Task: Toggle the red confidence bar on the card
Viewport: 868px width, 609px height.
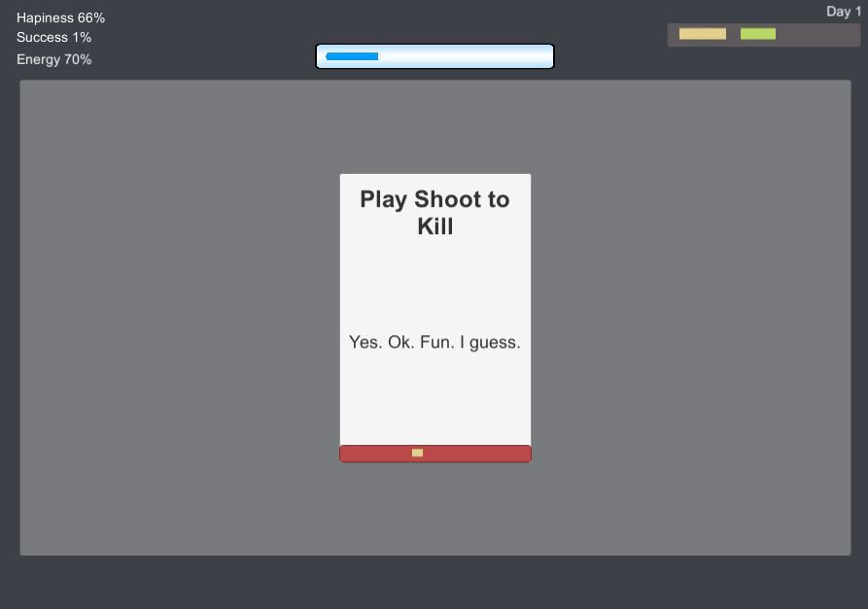Action: point(434,453)
